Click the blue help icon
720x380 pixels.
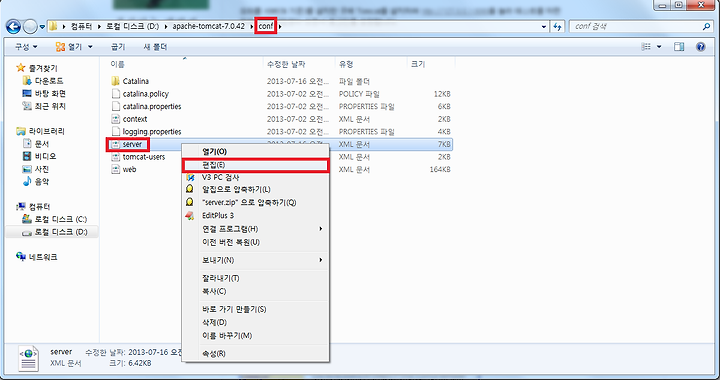(701, 47)
